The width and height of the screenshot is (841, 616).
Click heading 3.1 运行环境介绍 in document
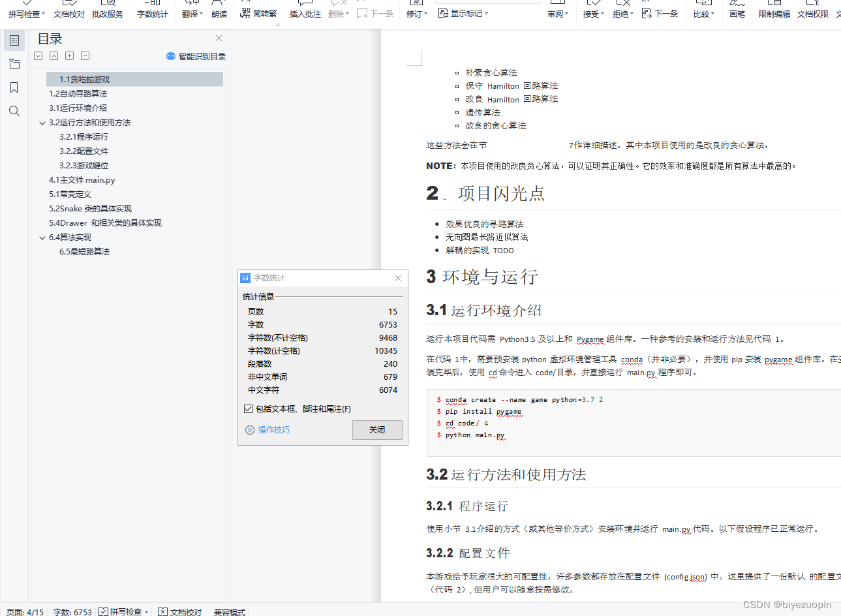484,311
